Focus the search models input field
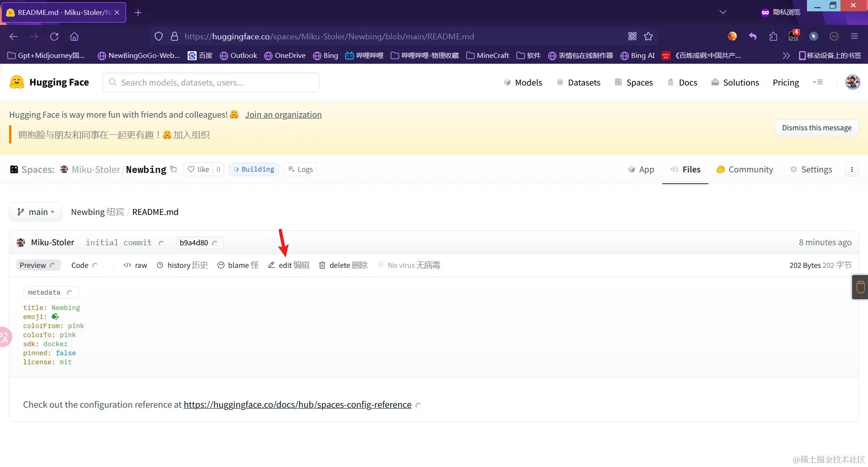The image size is (868, 467). (211, 82)
